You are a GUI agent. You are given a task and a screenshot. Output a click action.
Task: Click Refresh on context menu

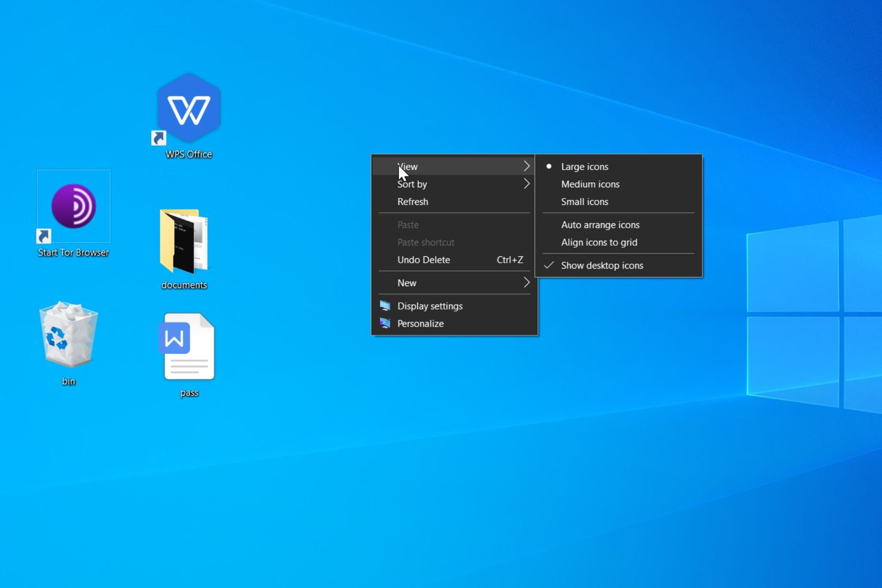pyautogui.click(x=413, y=201)
